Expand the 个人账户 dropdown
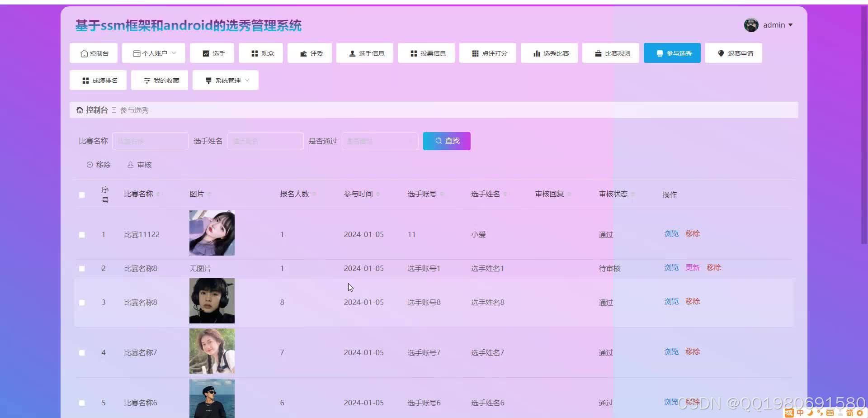Screen dimensions: 868x418 pyautogui.click(x=153, y=53)
